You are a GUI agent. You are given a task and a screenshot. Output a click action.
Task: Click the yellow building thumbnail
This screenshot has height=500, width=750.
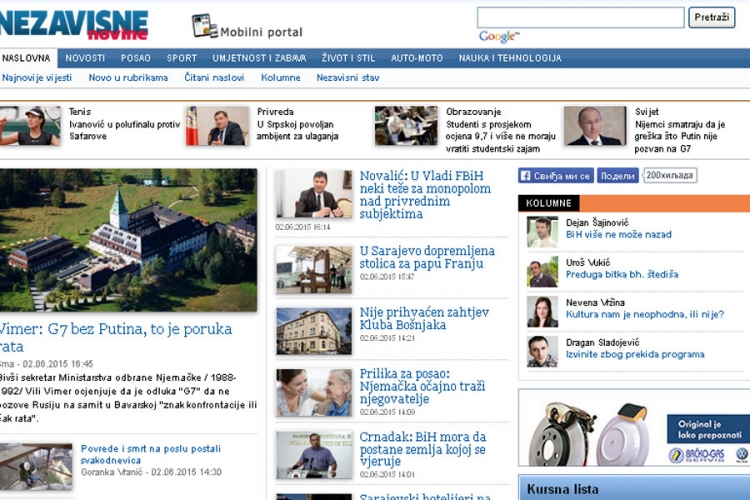pyautogui.click(x=314, y=331)
